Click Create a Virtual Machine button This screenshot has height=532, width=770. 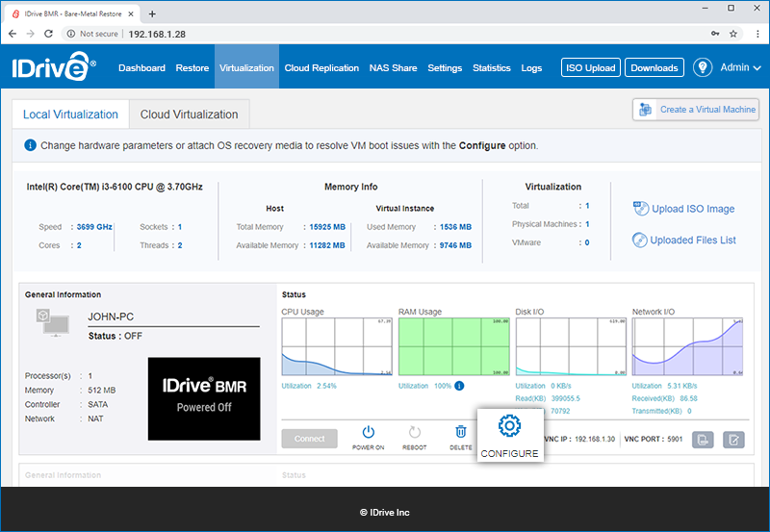pos(695,110)
